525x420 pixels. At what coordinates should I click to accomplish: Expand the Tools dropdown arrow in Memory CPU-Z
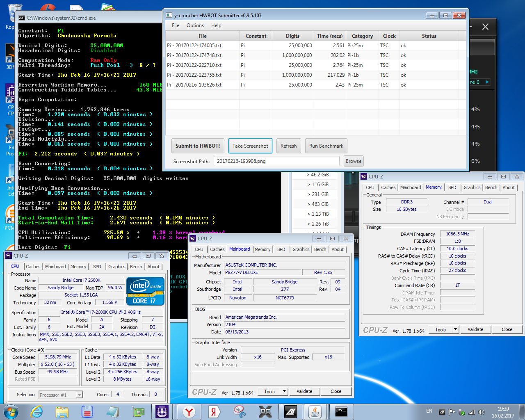tap(455, 329)
